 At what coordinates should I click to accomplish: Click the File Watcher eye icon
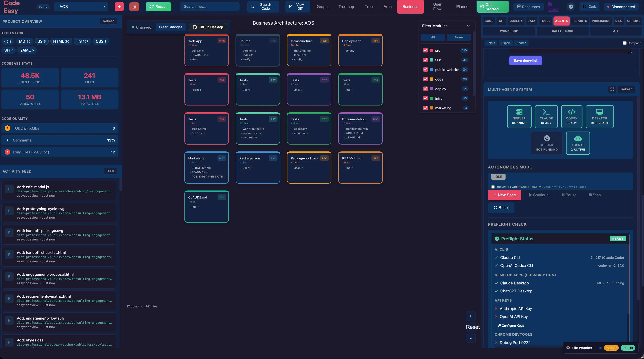pos(568,348)
